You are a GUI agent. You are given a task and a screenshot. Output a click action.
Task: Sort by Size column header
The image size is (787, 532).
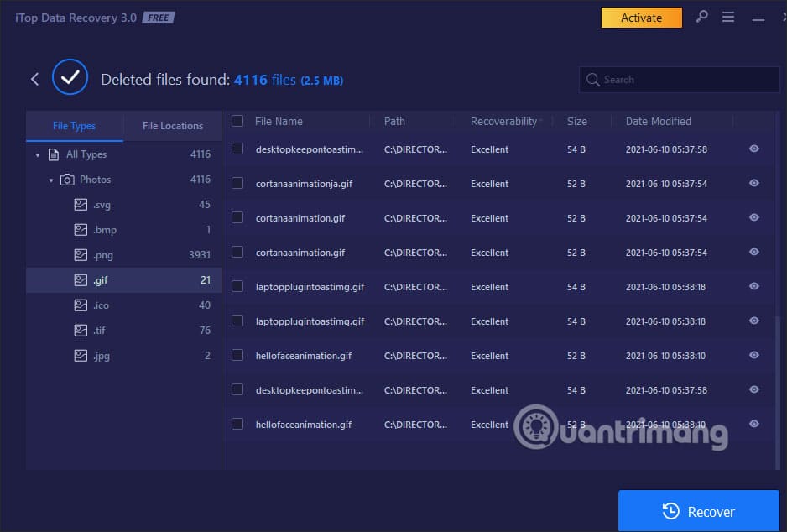click(x=576, y=122)
